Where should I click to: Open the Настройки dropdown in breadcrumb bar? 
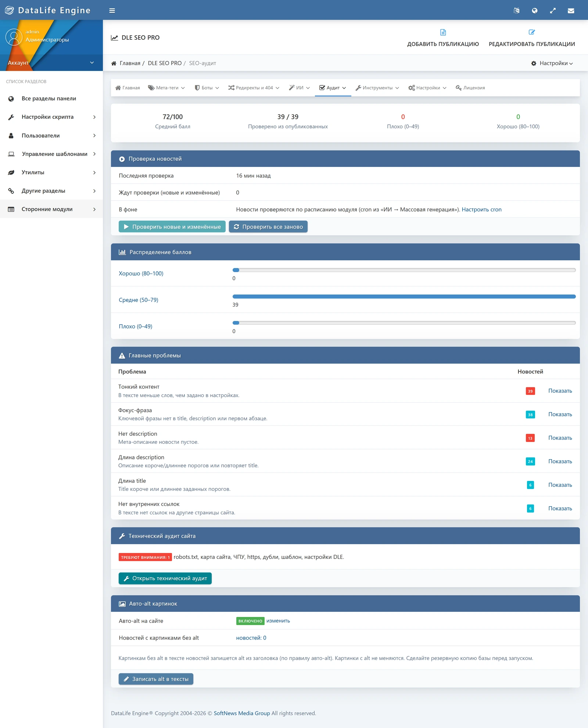[x=552, y=63]
